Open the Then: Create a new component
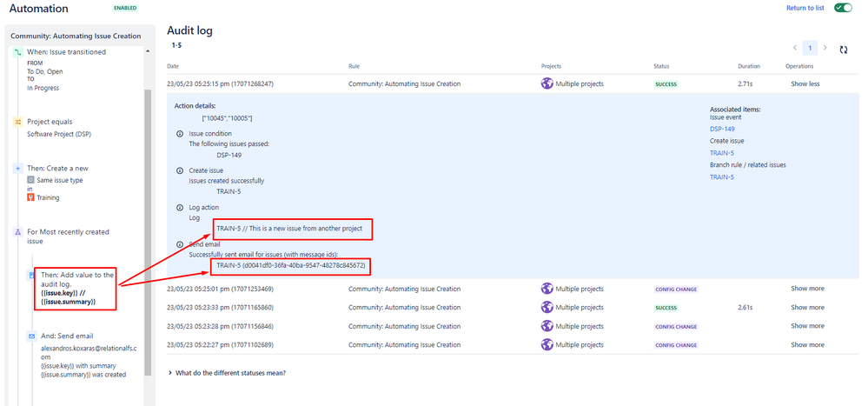868x406 pixels. tap(57, 169)
